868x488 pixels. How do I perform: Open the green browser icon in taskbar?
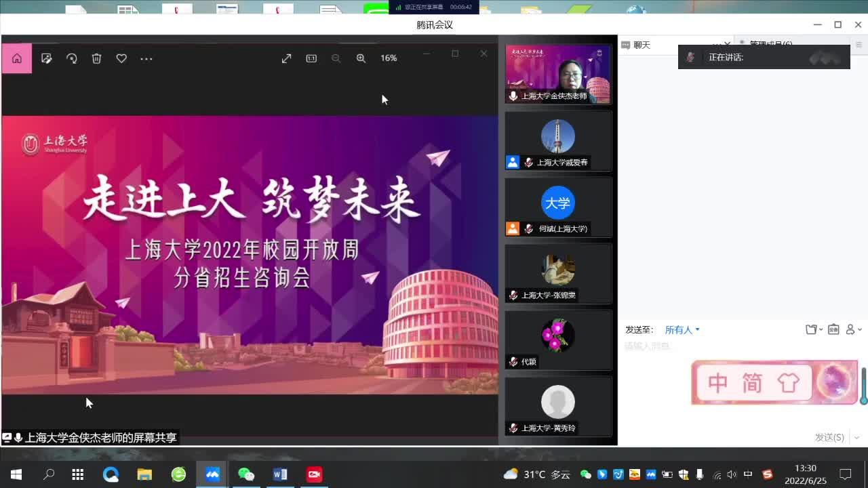(178, 474)
